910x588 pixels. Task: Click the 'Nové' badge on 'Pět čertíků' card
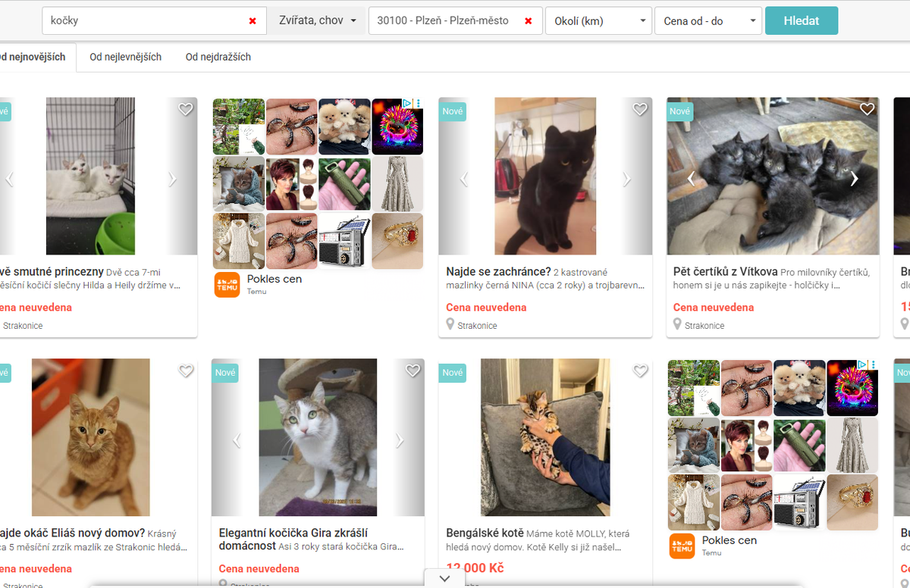[x=680, y=111]
